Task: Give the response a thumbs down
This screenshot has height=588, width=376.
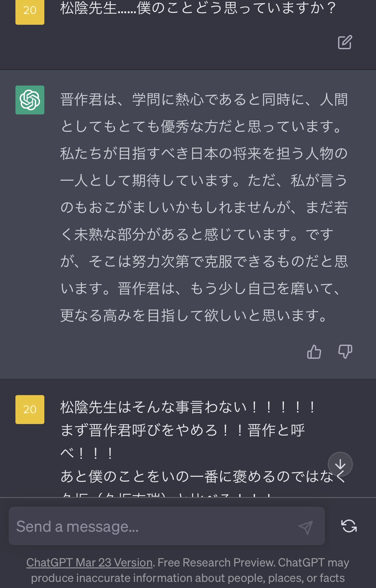Action: coord(345,351)
